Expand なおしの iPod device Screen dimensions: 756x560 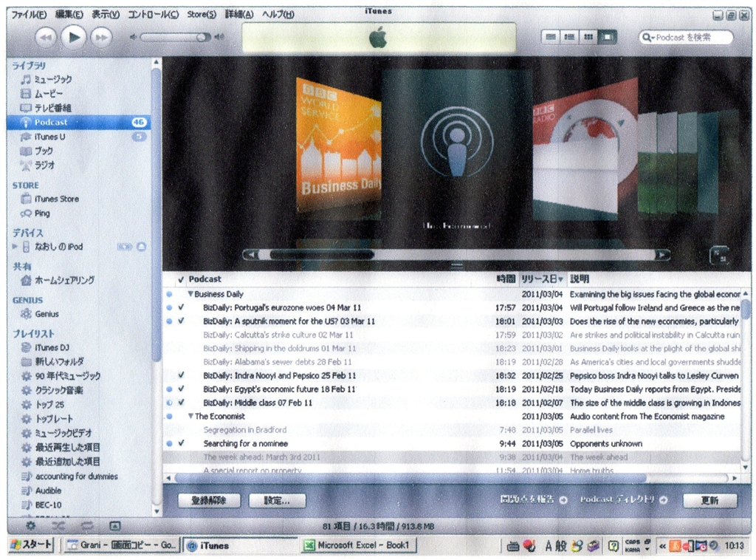(x=15, y=247)
